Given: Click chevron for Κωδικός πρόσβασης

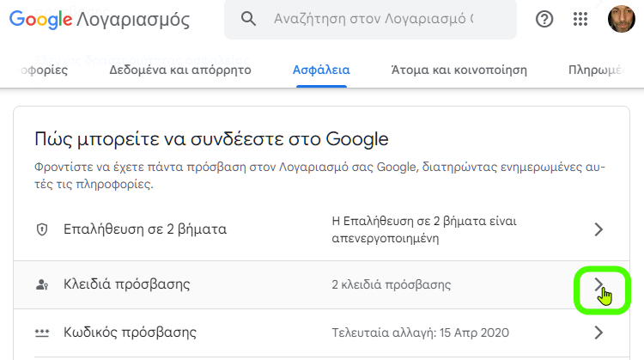Looking at the screenshot, I should [598, 333].
